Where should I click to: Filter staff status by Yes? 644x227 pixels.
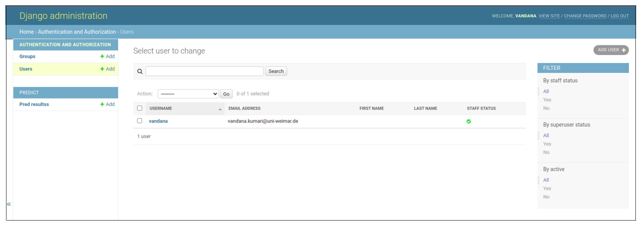tap(547, 100)
